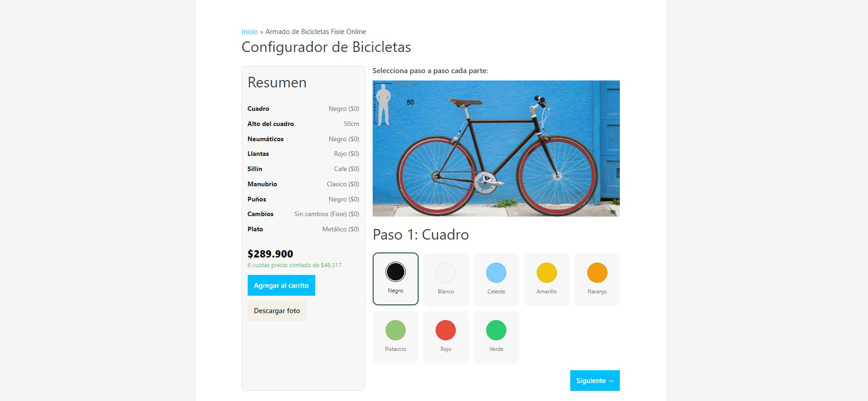Open the Manubrio summary row
This screenshot has height=401, width=868.
pos(303,184)
